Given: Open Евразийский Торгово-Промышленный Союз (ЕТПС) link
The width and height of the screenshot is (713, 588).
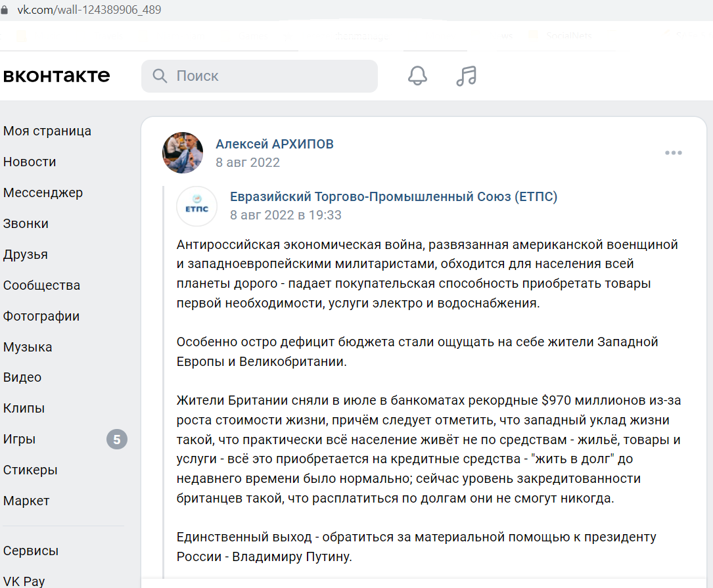Looking at the screenshot, I should pos(394,196).
